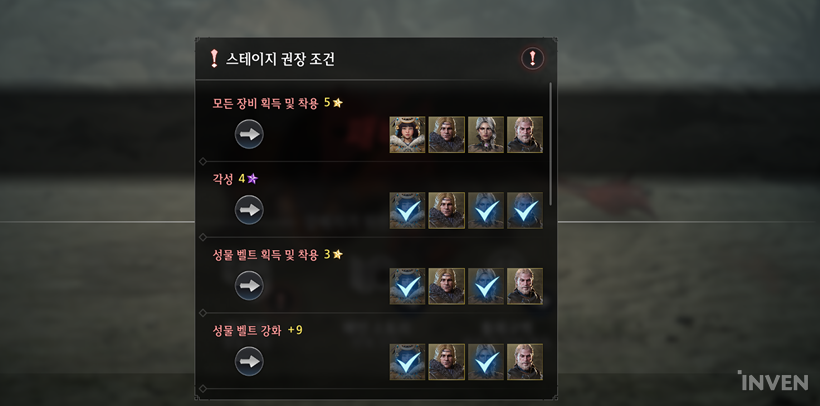Click blond hero portrait in 성물 벨트 강화 row

click(x=447, y=362)
